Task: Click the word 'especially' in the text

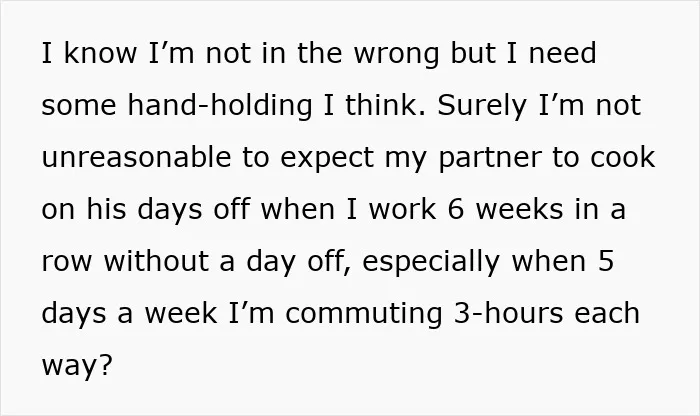Action: (431, 262)
